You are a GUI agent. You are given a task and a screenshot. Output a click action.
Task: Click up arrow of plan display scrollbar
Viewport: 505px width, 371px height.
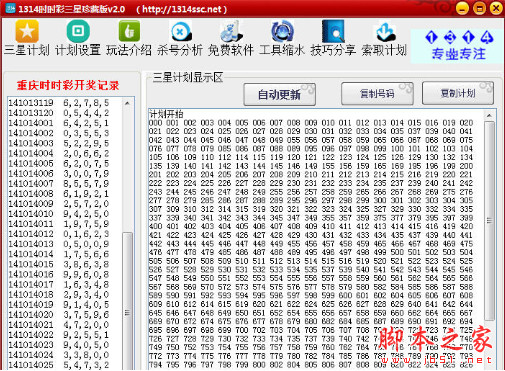(489, 115)
